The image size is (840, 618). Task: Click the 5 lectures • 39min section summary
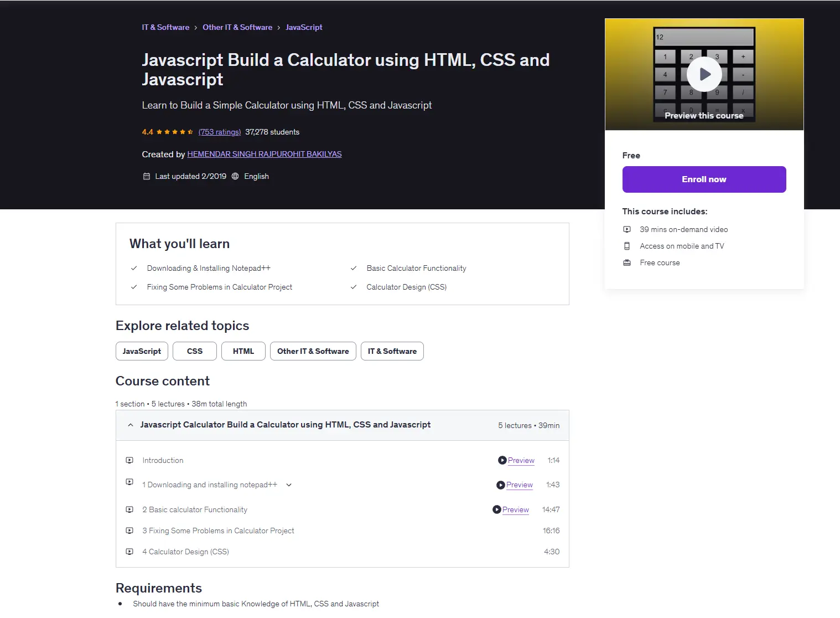[529, 425]
